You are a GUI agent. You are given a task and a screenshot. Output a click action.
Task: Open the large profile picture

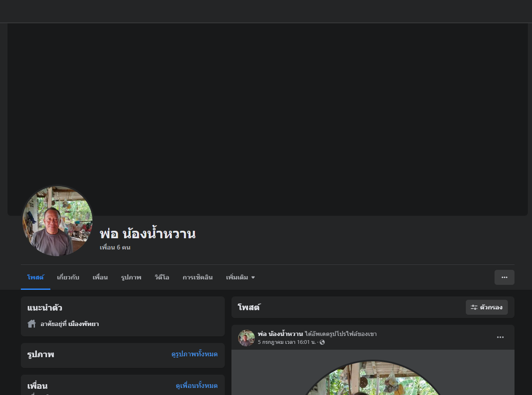point(57,221)
